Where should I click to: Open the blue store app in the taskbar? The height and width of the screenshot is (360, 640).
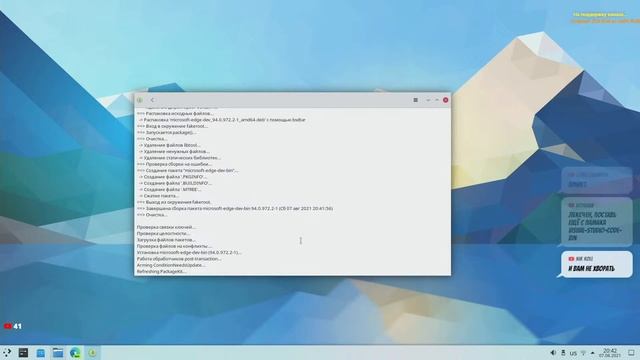pyautogui.click(x=40, y=353)
